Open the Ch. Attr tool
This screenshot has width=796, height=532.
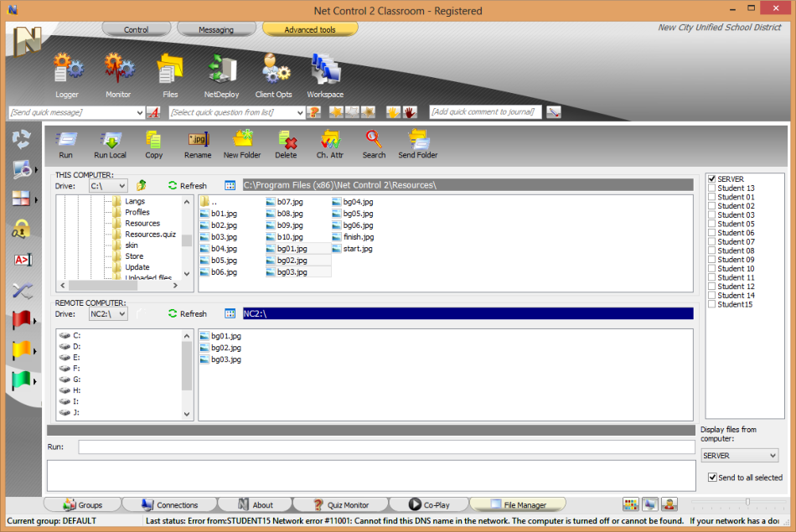(328, 142)
